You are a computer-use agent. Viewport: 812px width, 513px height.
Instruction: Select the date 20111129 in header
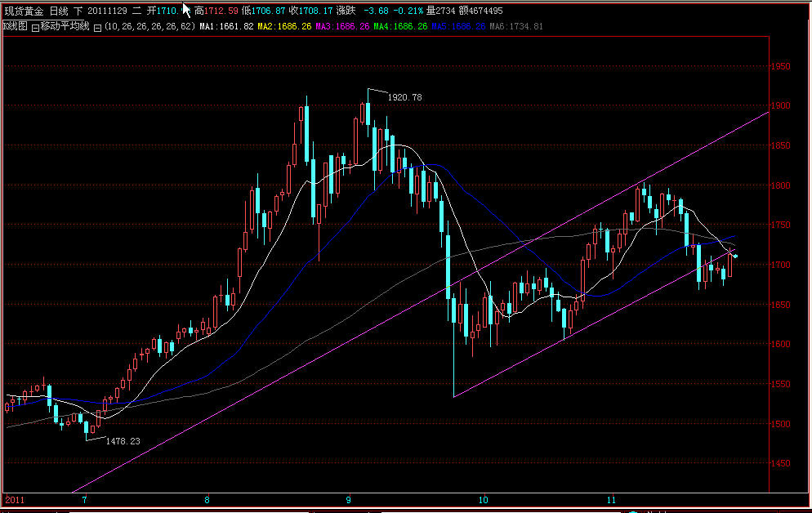(x=107, y=11)
